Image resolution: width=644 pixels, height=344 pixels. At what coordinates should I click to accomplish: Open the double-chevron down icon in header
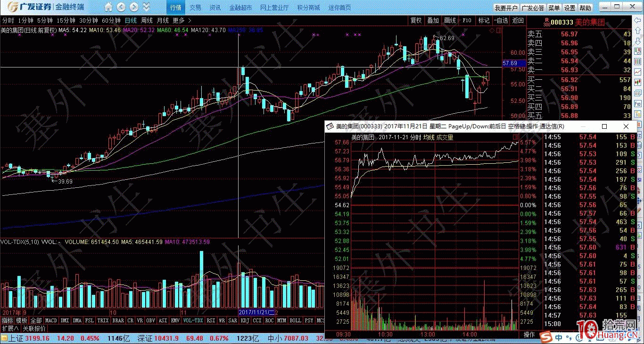[x=146, y=8]
